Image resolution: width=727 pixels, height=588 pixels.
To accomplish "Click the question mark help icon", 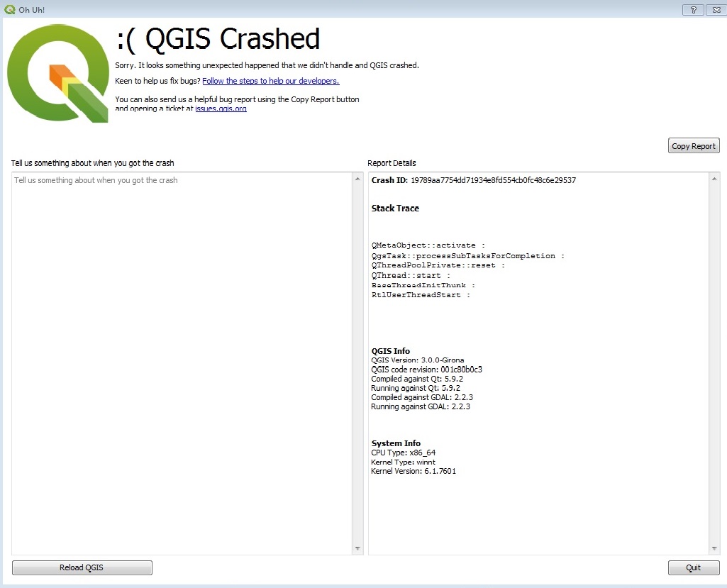I will (x=692, y=9).
